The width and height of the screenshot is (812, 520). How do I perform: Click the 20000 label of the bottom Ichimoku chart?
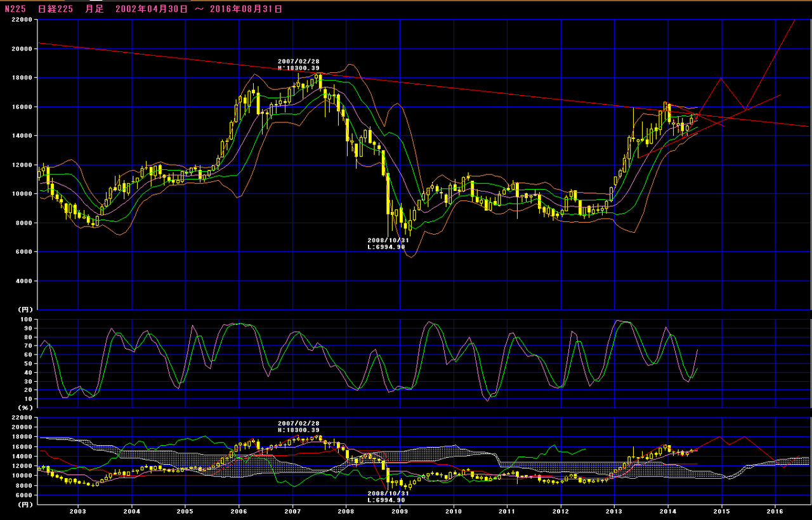(x=21, y=427)
